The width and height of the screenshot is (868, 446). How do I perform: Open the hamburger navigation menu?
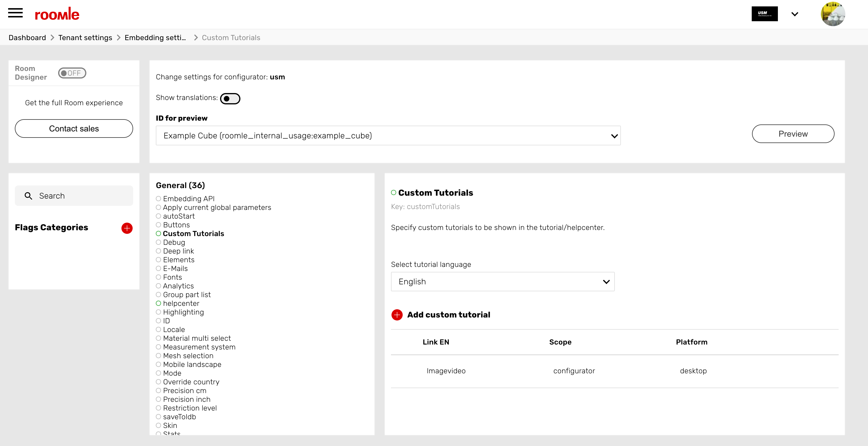(15, 13)
